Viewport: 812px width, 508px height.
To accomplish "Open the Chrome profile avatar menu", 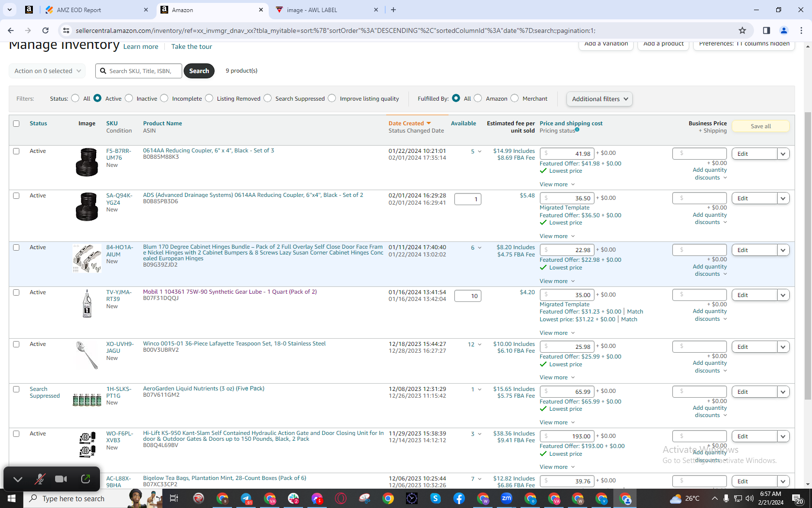I will click(x=784, y=30).
